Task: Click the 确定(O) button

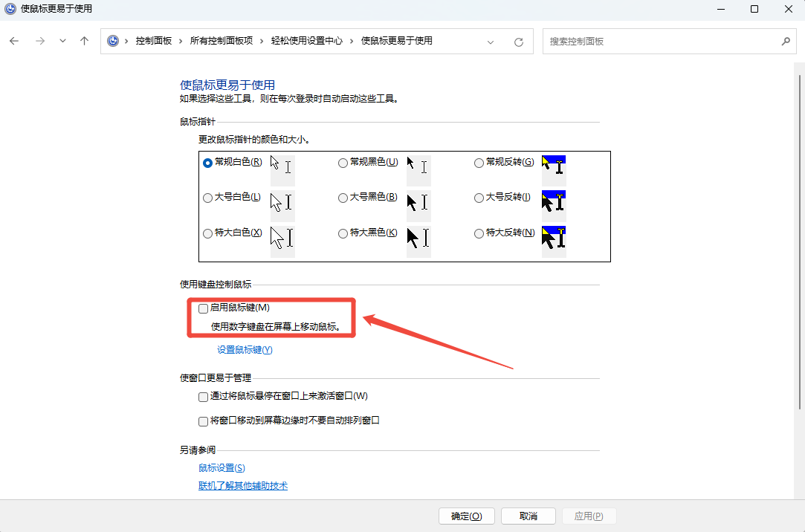Action: click(x=467, y=516)
